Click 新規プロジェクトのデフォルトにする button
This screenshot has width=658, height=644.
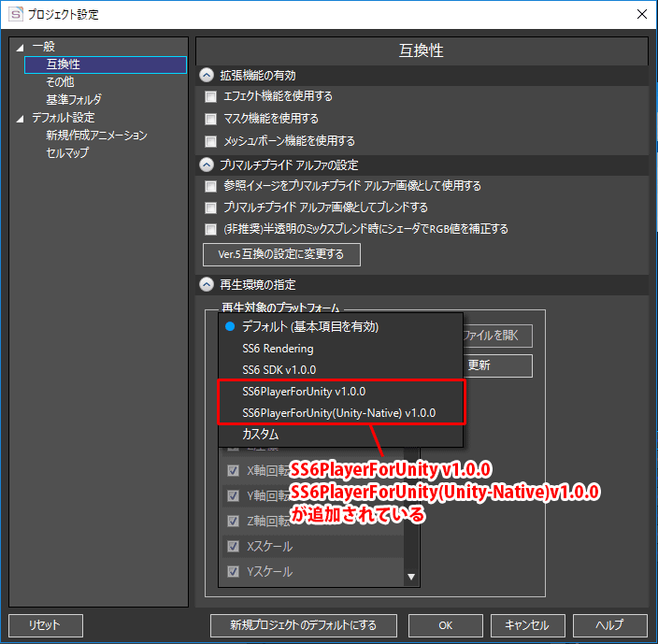click(304, 625)
